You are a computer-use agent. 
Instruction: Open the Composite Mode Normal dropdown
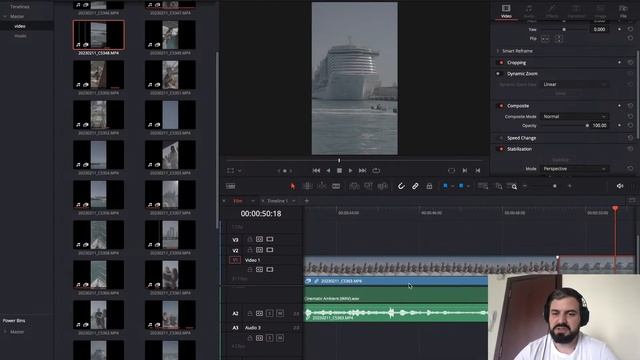coord(574,117)
